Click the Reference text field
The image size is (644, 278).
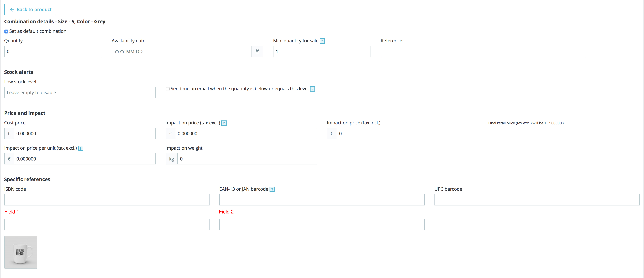coord(483,51)
